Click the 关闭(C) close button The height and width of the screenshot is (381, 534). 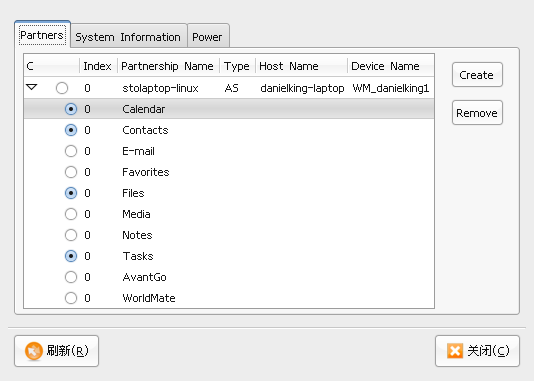[x=477, y=351]
